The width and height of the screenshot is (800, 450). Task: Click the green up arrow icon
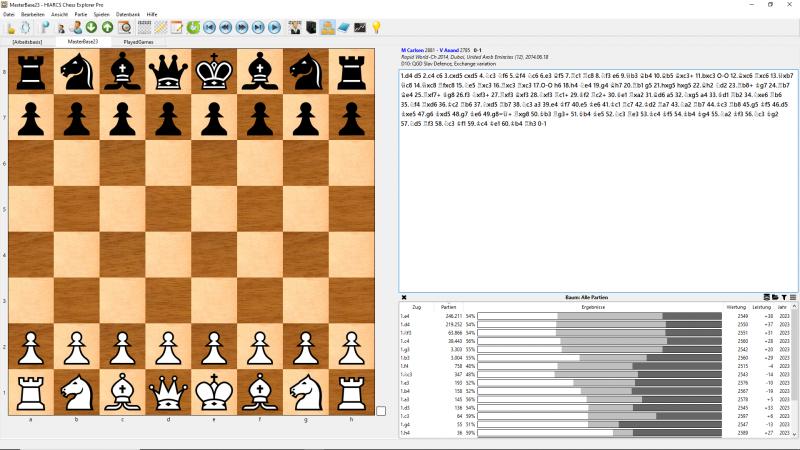coord(107,26)
